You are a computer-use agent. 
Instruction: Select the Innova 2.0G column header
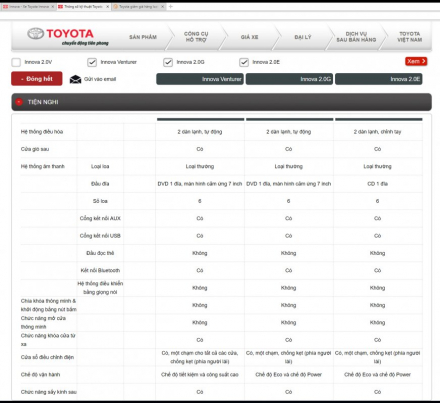289,79
